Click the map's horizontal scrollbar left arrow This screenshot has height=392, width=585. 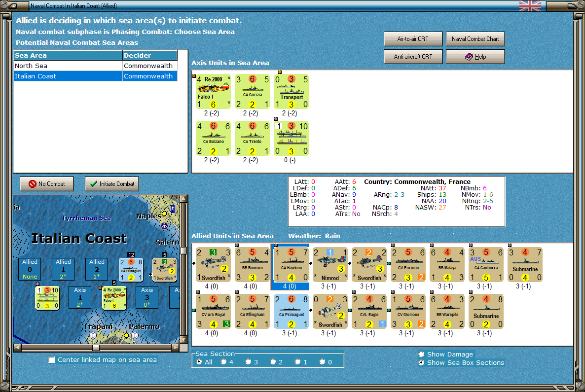tap(18, 348)
